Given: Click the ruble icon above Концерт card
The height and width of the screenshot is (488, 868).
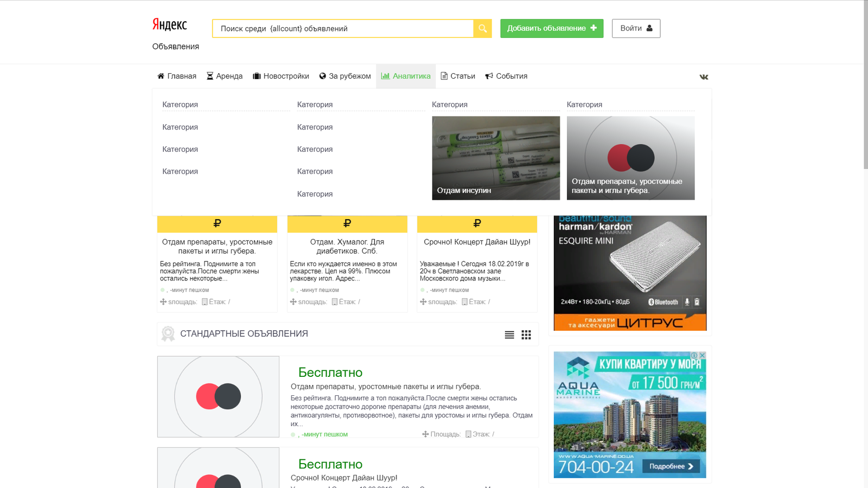Looking at the screenshot, I should coord(477,223).
